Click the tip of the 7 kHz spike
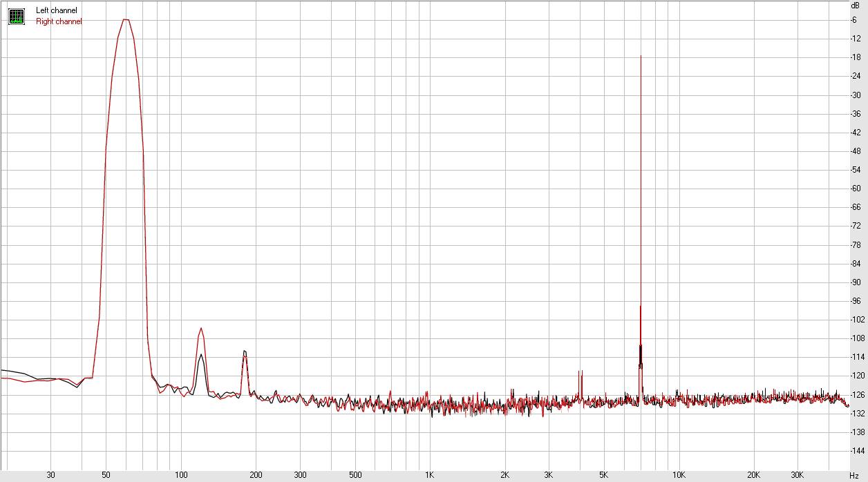Image resolution: width=868 pixels, height=482 pixels. 641,56
